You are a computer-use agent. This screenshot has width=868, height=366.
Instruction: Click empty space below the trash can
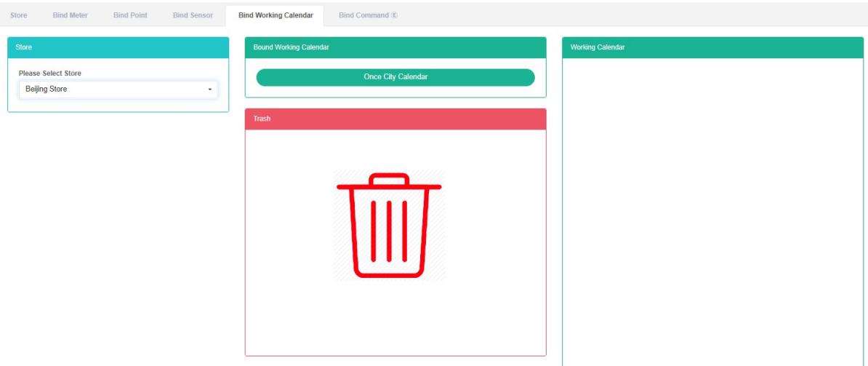395,320
